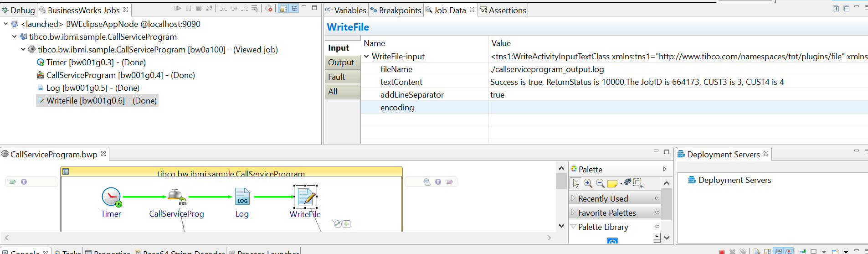Select the palette arrow selection tool

tap(576, 183)
